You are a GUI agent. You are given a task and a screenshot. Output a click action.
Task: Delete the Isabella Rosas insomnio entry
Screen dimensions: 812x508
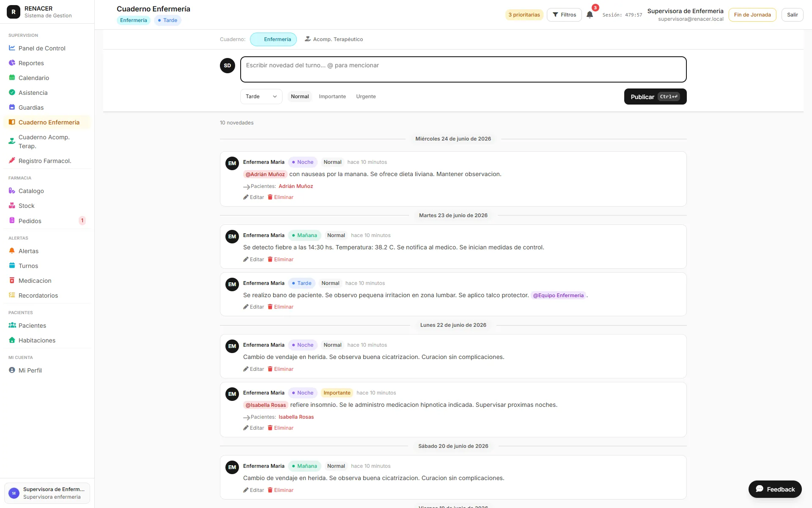coord(280,428)
